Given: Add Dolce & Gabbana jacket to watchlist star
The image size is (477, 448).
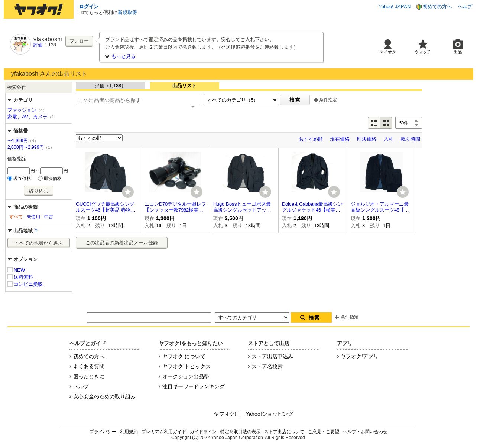Looking at the screenshot, I should (334, 192).
